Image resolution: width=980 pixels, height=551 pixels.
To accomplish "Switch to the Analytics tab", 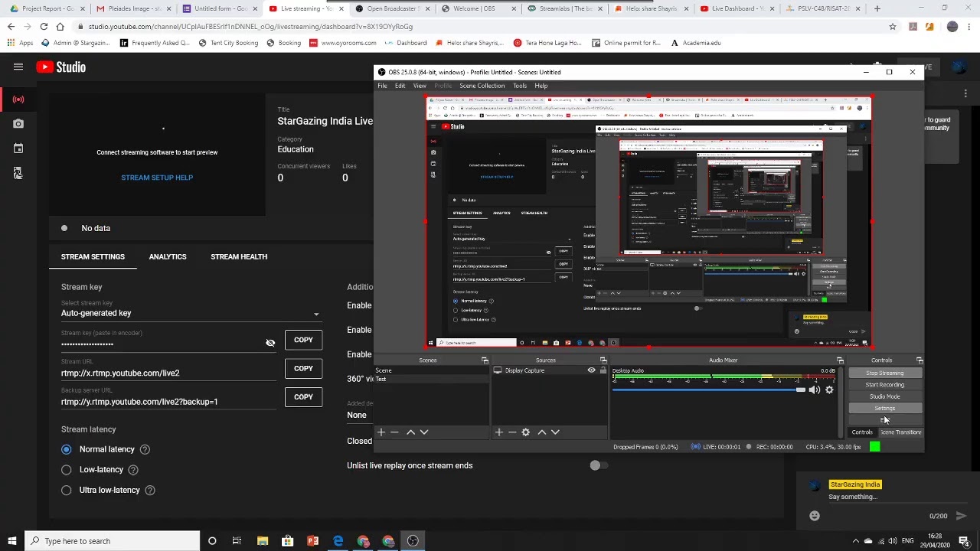I will point(168,256).
